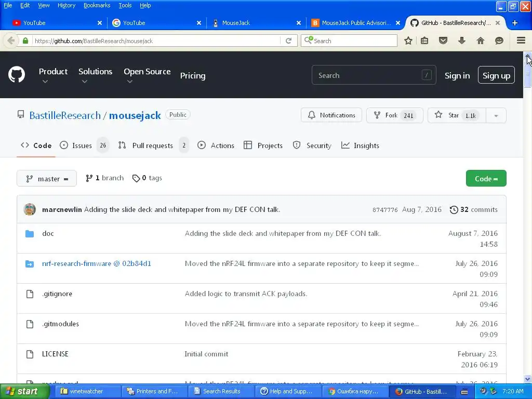
Task: Open the Windows start button
Action: [24, 391]
